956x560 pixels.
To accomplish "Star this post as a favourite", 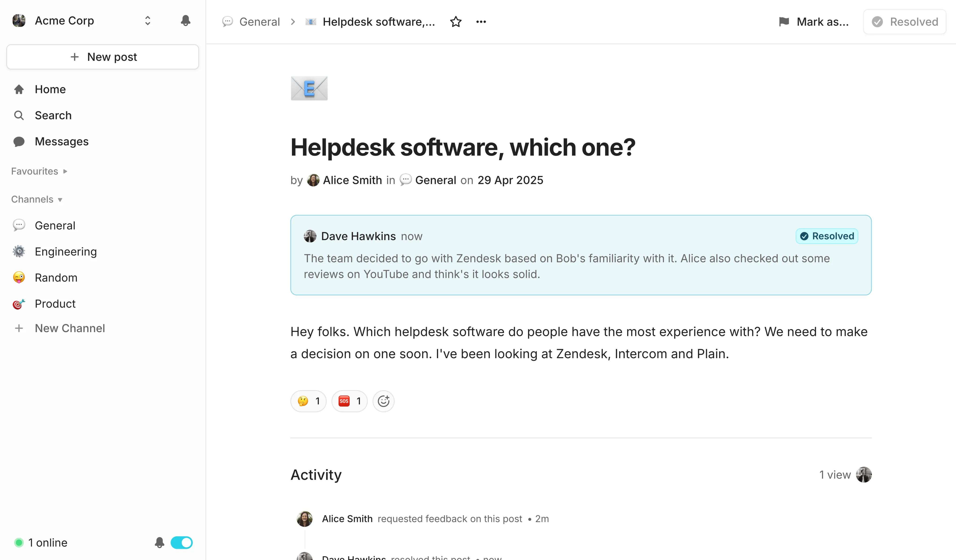I will (x=456, y=22).
